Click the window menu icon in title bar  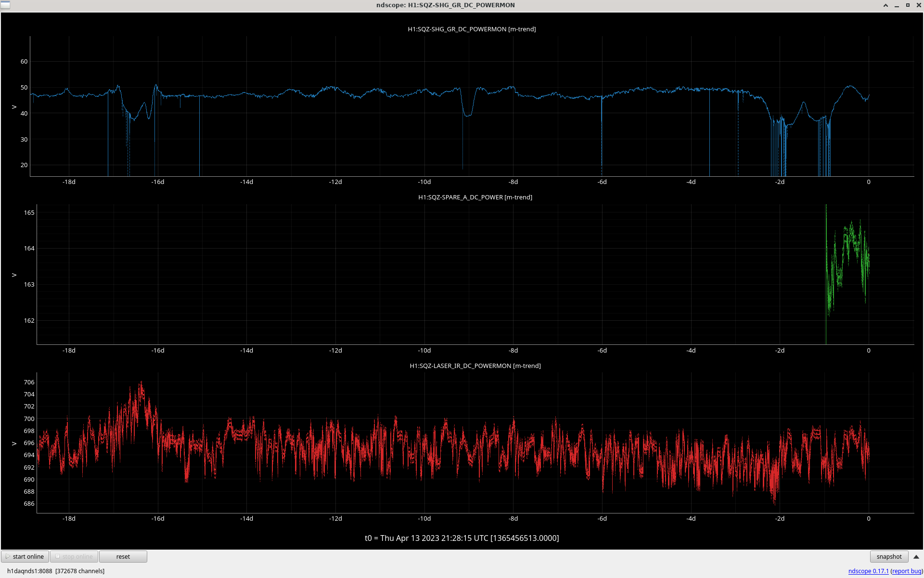pyautogui.click(x=5, y=5)
